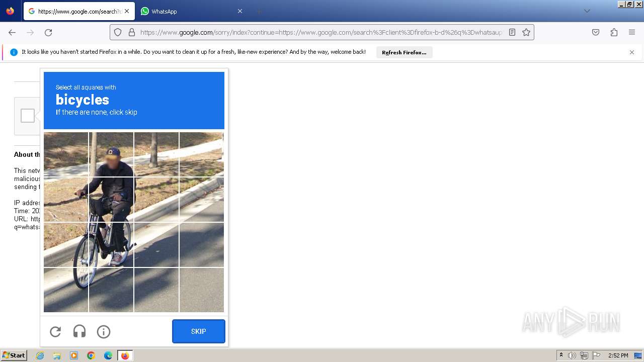Select the tile with the rider's foot and pedal
644x362 pixels.
point(111,245)
